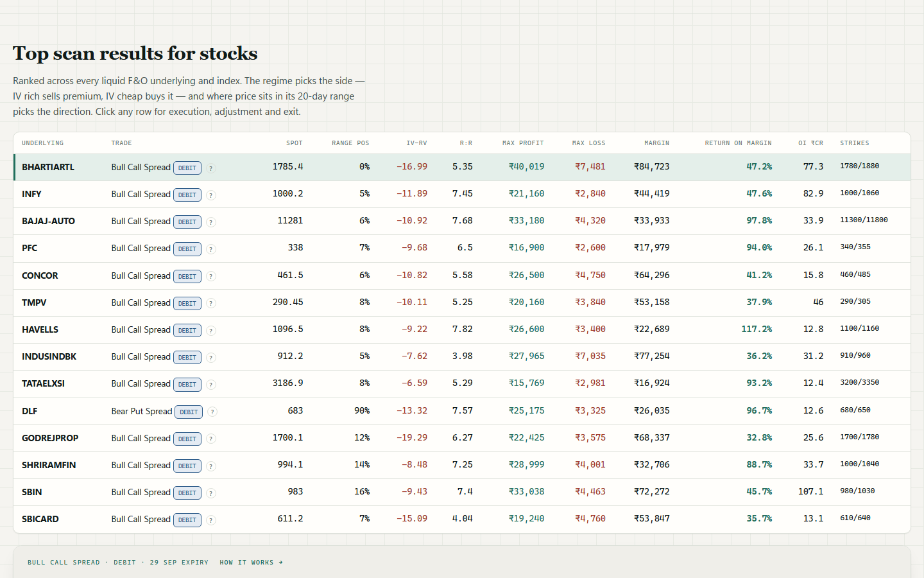Open the help icon in SBICARD row
The height and width of the screenshot is (578, 924).
tap(211, 520)
